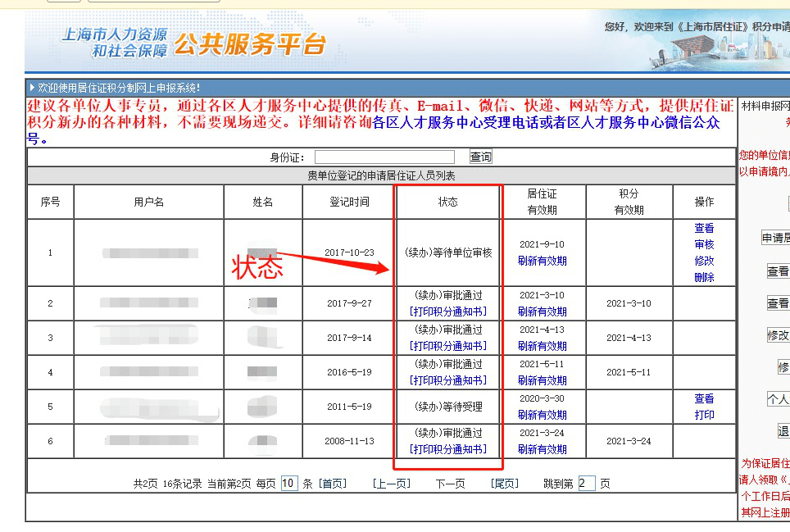Click 查看 link in row 1
The image size is (790, 532).
coord(704,228)
